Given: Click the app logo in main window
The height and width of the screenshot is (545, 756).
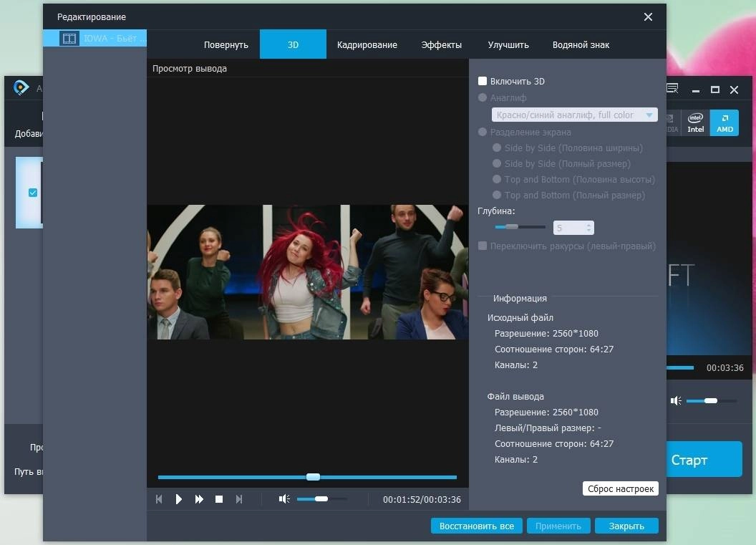Looking at the screenshot, I should tap(21, 87).
